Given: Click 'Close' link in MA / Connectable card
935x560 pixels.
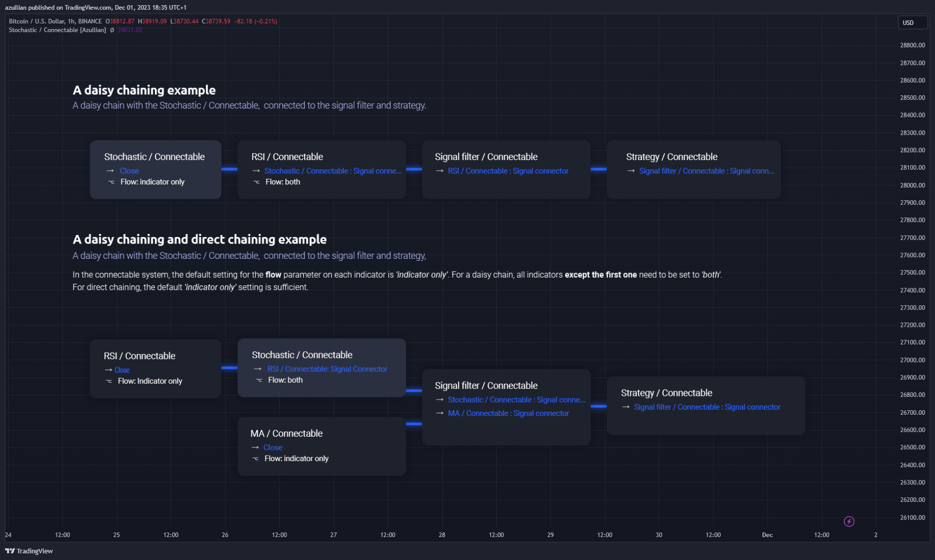Looking at the screenshot, I should coord(273,447).
